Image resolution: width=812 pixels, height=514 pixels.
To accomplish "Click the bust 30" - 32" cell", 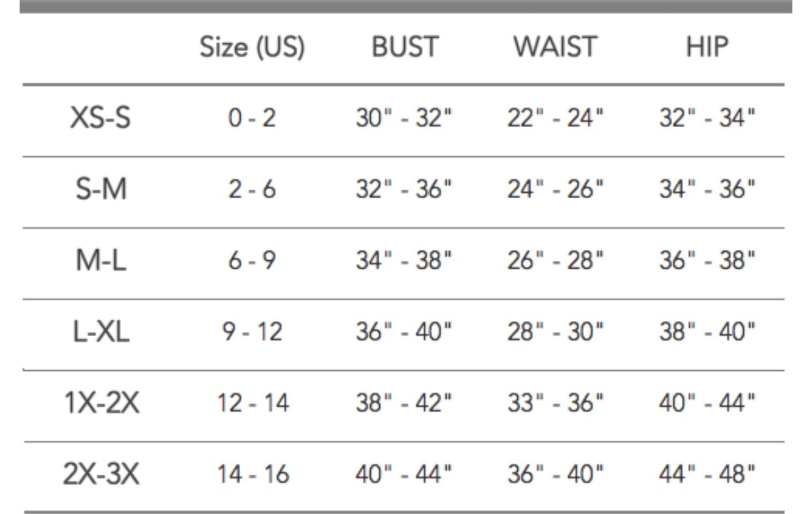I will [404, 120].
